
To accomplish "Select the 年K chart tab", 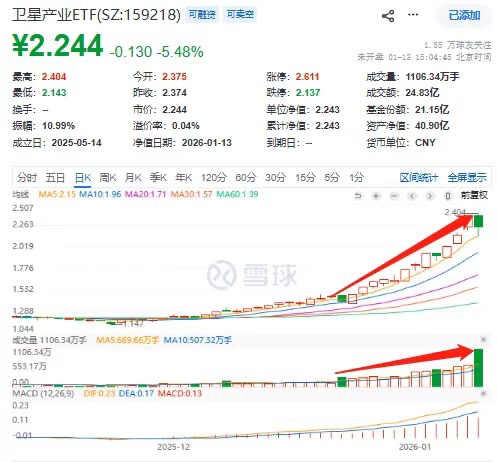I will [x=184, y=177].
